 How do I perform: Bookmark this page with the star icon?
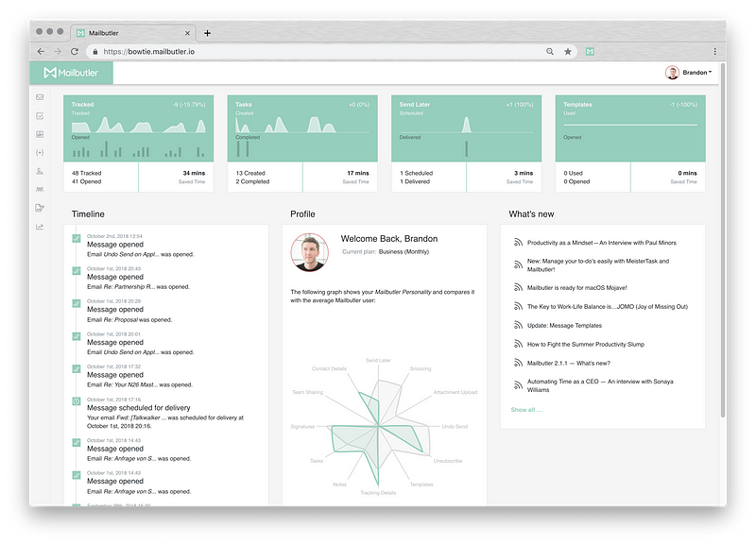point(568,52)
